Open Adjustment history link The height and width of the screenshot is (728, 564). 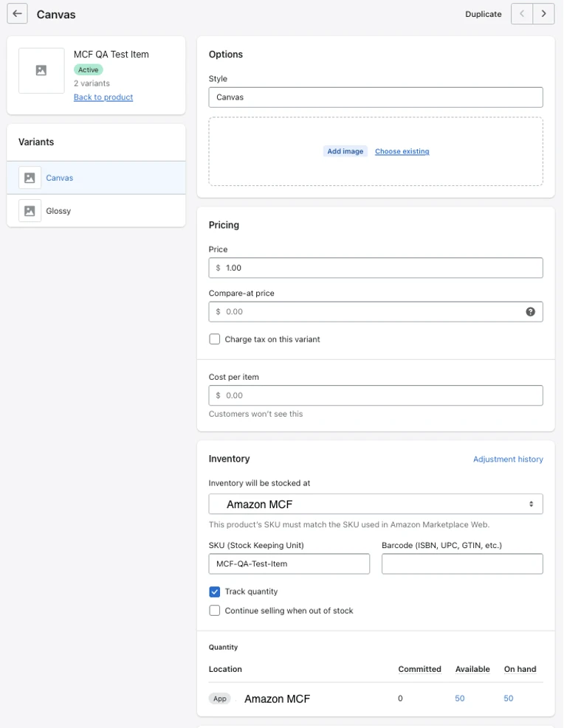tap(508, 459)
